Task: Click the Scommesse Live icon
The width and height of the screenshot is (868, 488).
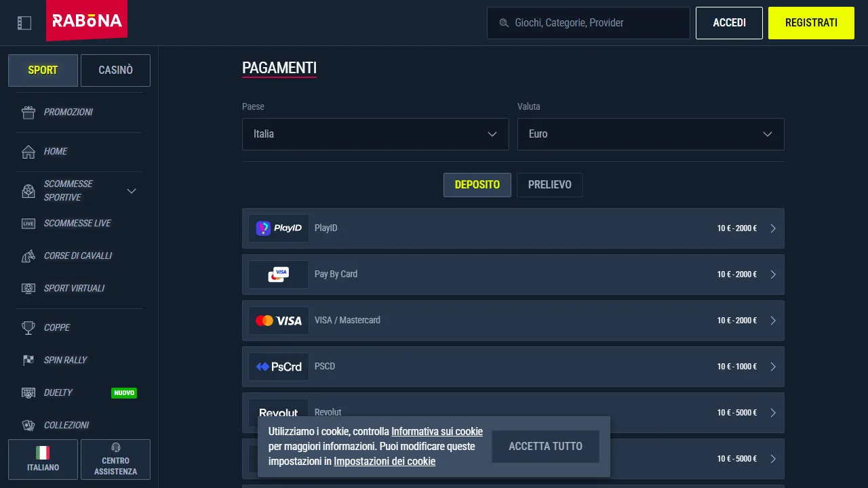Action: pyautogui.click(x=28, y=224)
